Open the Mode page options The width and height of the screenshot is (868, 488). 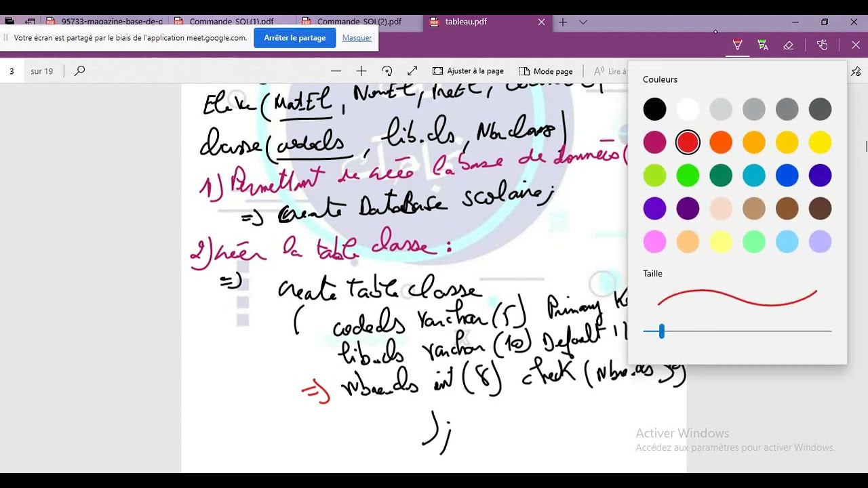(x=546, y=70)
